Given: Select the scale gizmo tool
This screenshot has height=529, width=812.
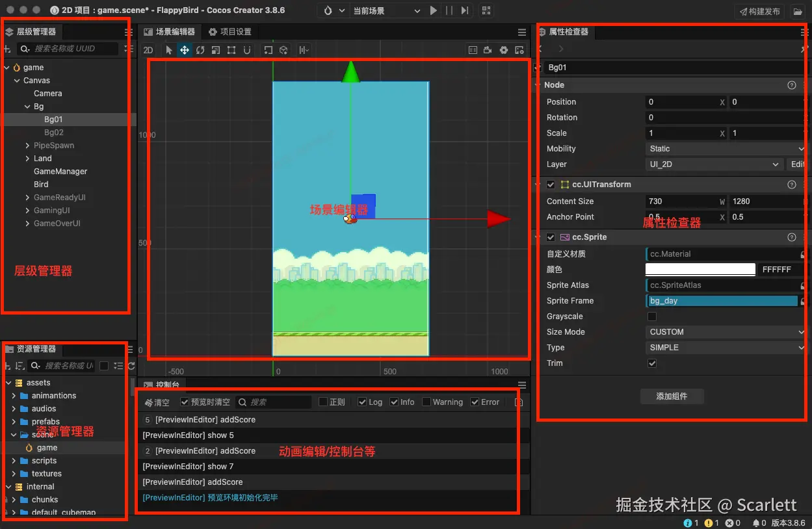Looking at the screenshot, I should pos(216,50).
